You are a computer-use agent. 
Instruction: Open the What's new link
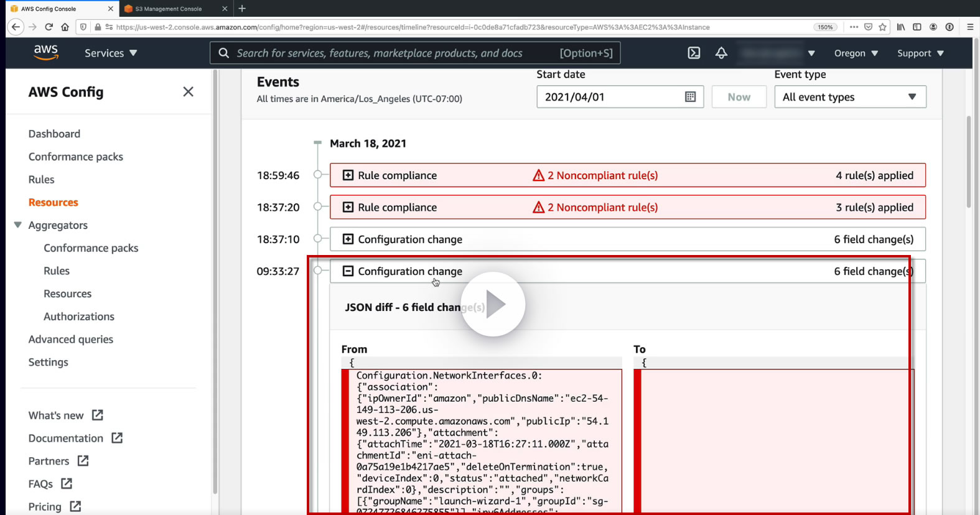[x=56, y=415]
